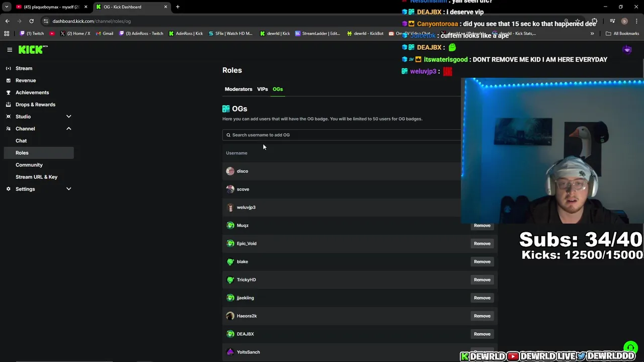
Task: Remove Haeora2k from OGs
Action: [482, 316]
